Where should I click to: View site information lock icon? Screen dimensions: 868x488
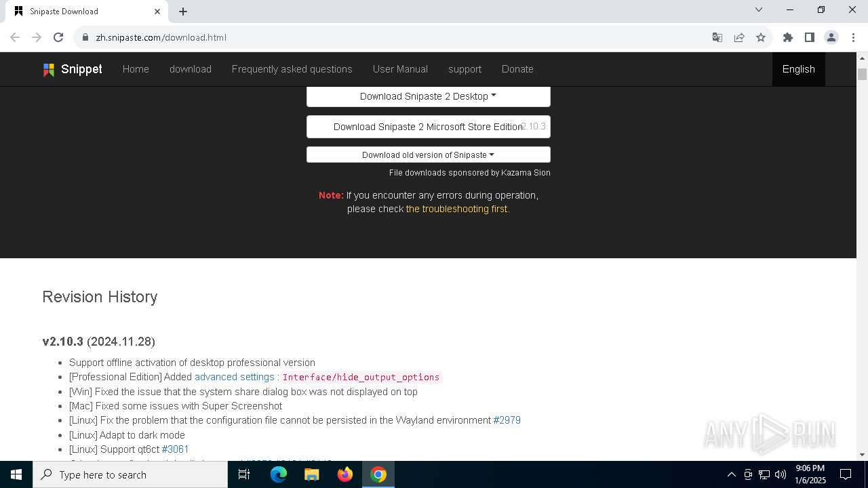[85, 37]
